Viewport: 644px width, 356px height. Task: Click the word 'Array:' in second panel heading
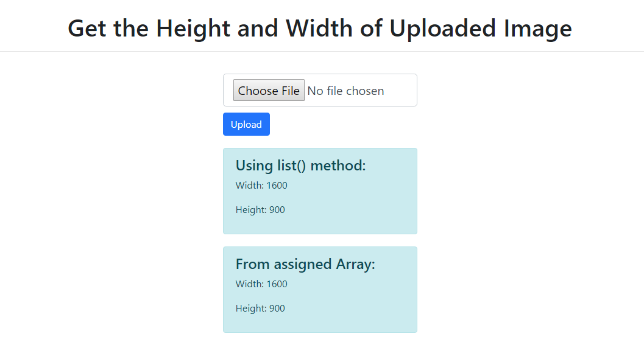point(356,264)
